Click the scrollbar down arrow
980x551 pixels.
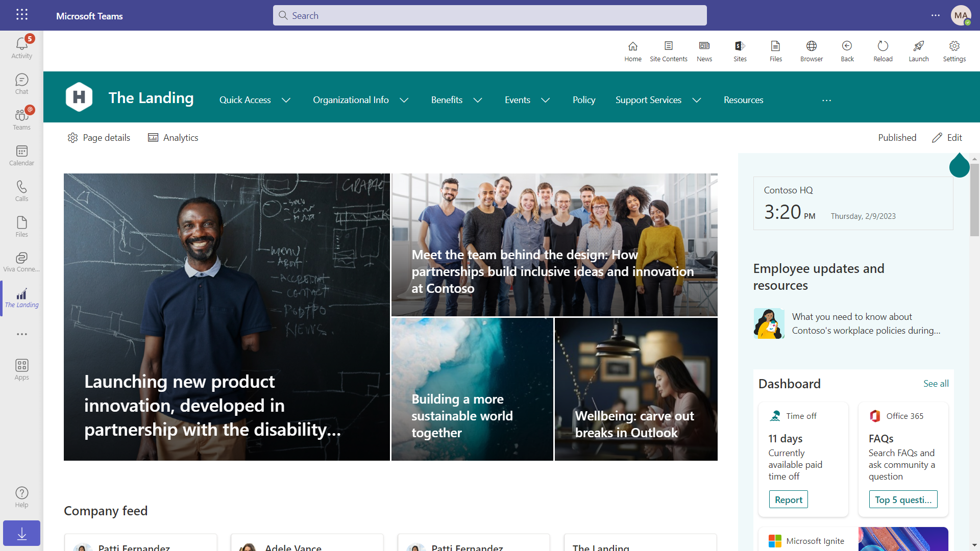(974, 545)
